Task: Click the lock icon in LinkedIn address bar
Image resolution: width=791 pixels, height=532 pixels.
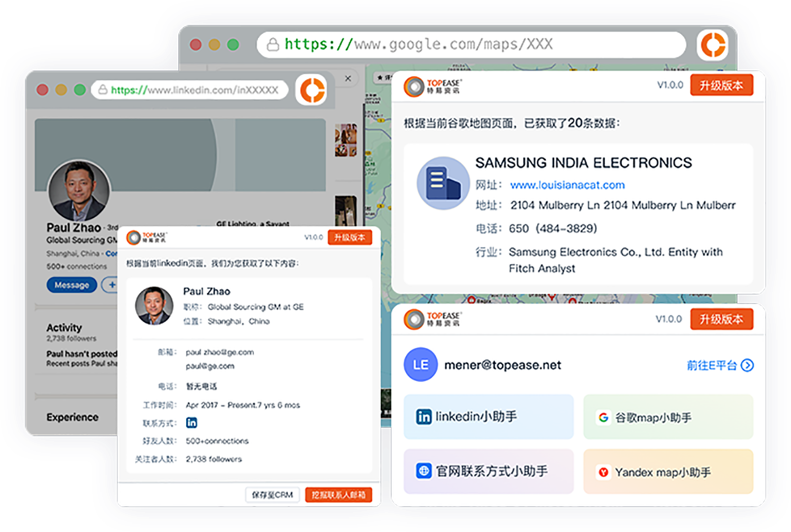Action: 103,90
